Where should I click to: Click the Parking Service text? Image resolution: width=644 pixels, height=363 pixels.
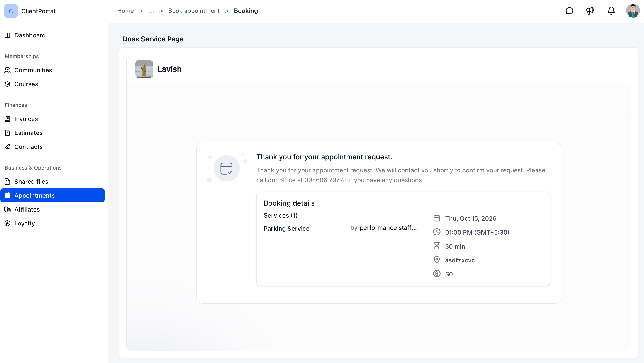[286, 229]
